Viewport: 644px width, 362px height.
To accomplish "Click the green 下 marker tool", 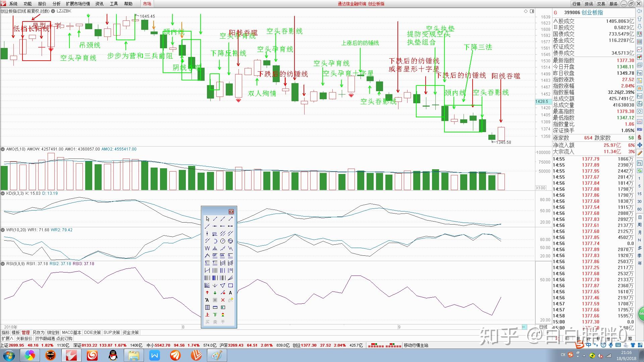I will (215, 315).
